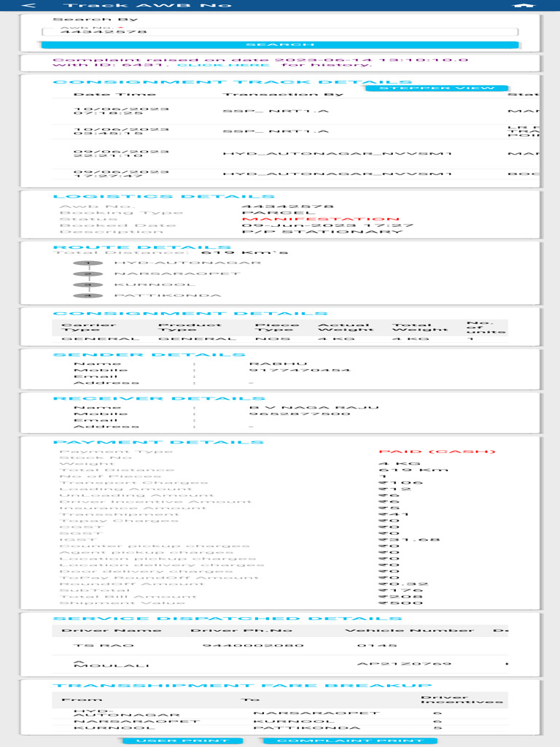Select the HYD-AUTONAGAR route stop label
Screen dimensions: 560x747
pos(187,263)
